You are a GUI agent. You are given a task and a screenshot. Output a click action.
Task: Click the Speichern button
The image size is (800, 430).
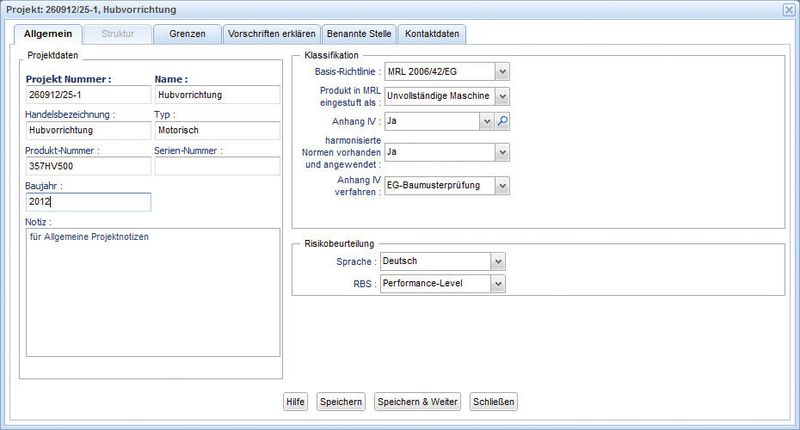tap(340, 402)
